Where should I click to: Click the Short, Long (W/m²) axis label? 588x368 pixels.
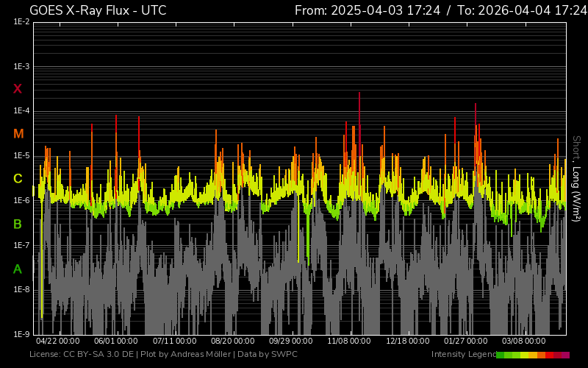[x=576, y=179]
